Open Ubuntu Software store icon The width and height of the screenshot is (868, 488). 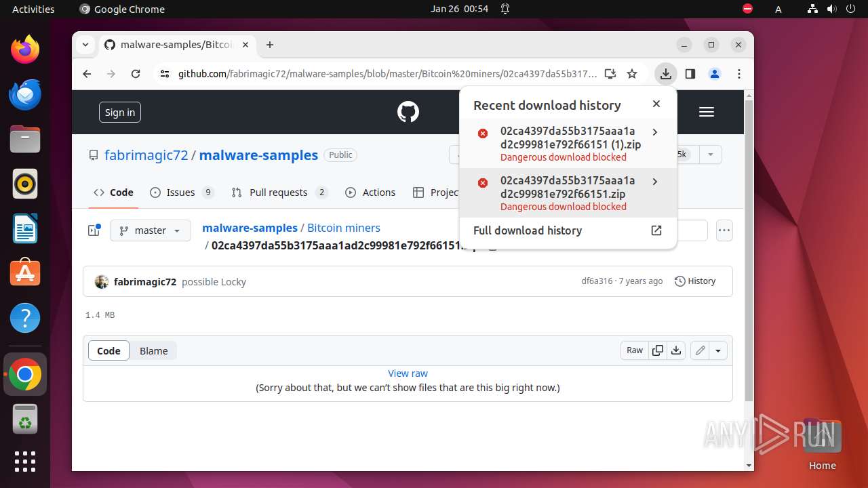point(25,273)
